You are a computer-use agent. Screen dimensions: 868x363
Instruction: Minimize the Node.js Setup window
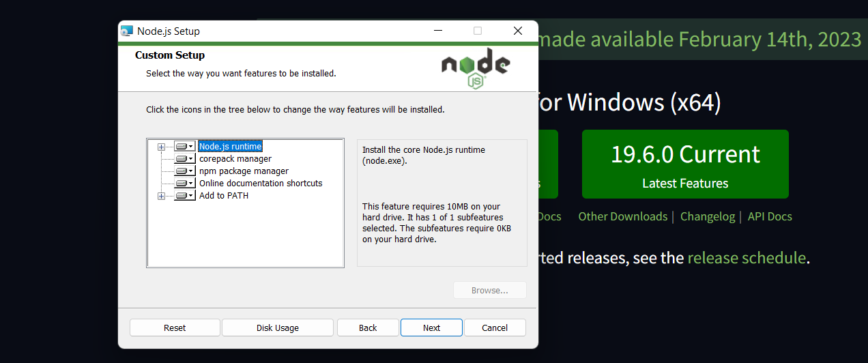pos(437,31)
